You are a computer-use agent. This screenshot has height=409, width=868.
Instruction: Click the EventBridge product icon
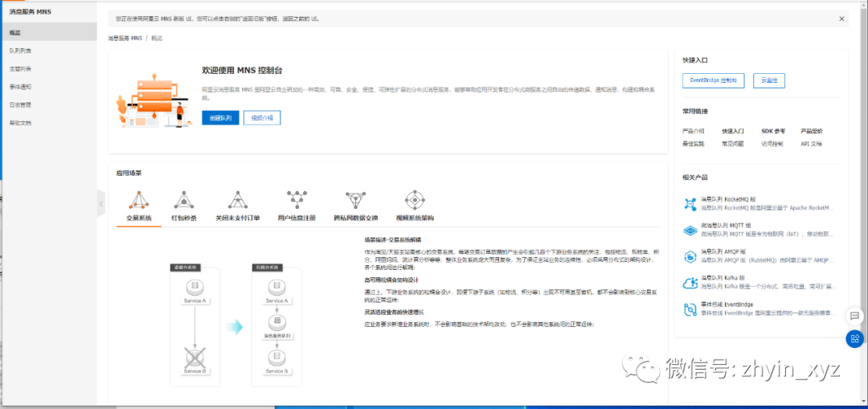pos(690,309)
